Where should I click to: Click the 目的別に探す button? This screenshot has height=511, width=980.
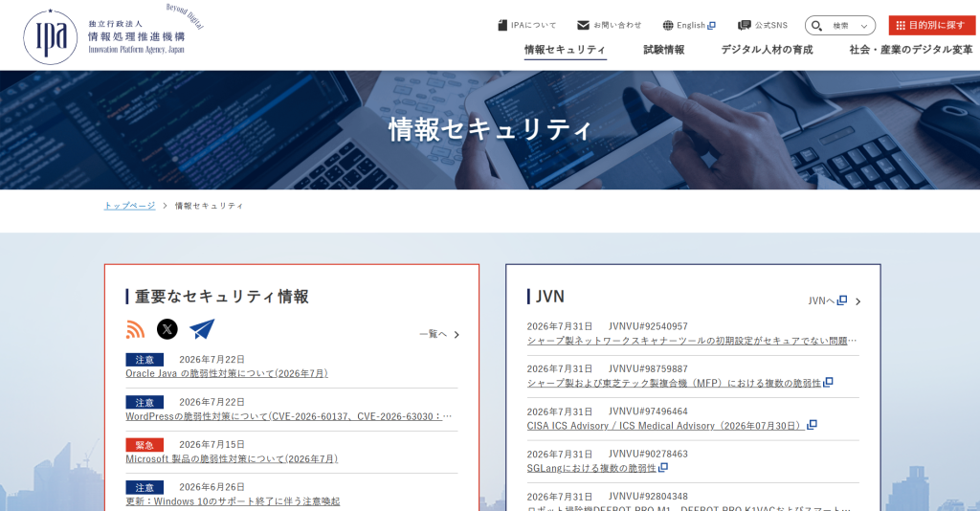[x=931, y=25]
